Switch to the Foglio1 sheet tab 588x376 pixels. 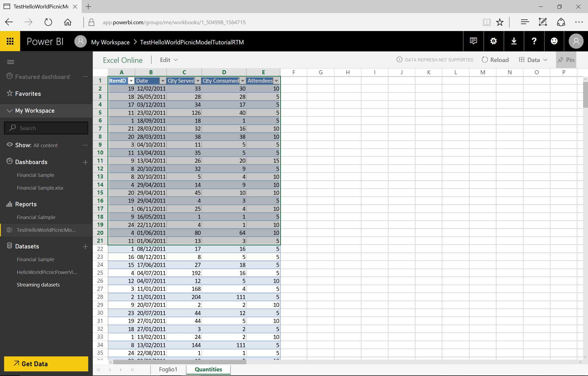[x=168, y=369]
